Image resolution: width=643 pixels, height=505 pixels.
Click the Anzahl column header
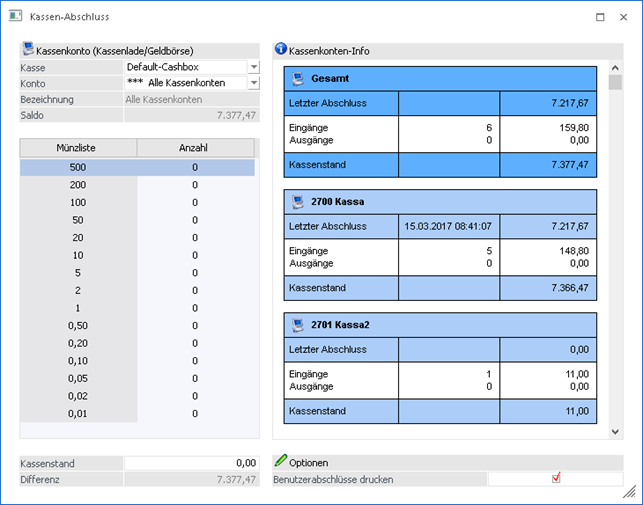point(195,147)
